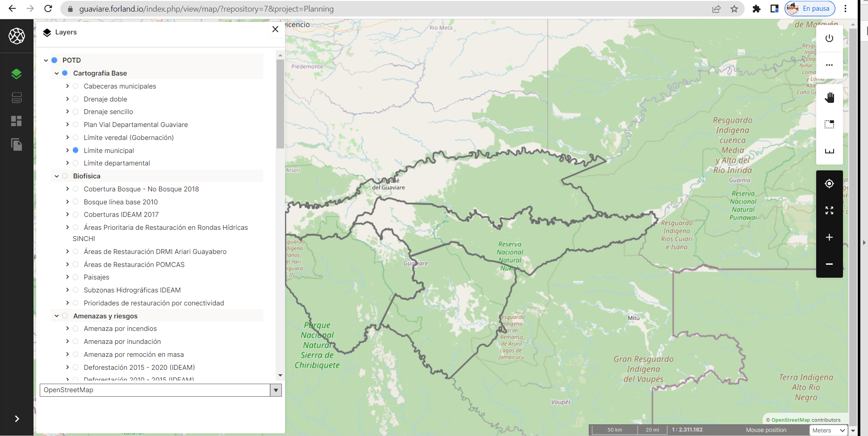
Task: Expand Límite veredal (Gobernación) layer
Action: point(67,137)
